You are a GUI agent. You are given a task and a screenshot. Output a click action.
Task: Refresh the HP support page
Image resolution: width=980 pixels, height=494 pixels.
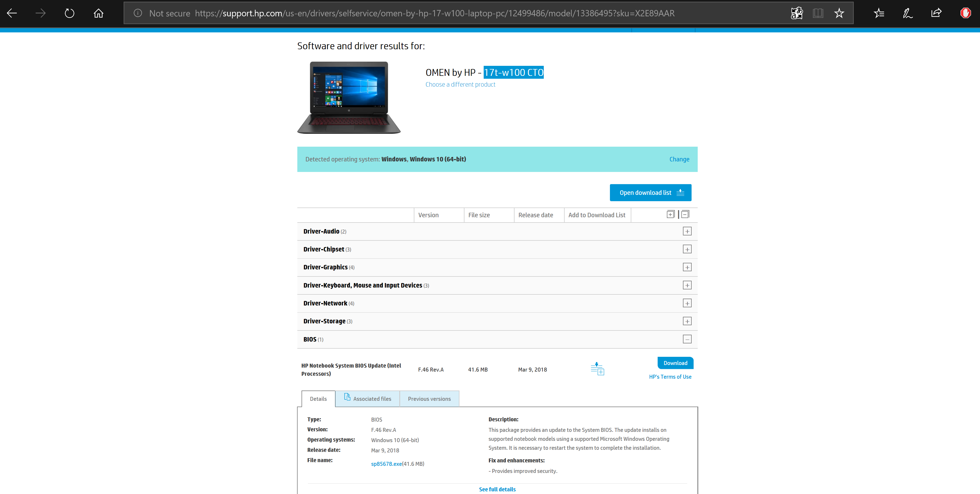69,13
